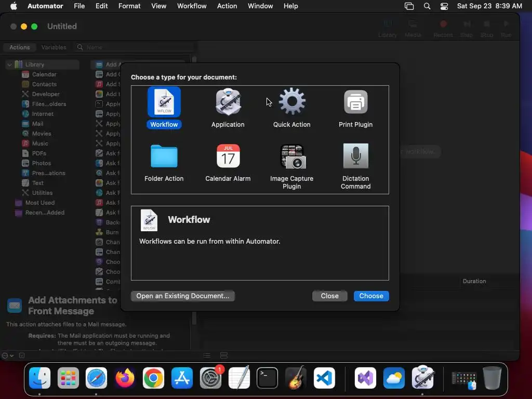
Task: Open Terminal from the Dock
Action: (x=268, y=378)
